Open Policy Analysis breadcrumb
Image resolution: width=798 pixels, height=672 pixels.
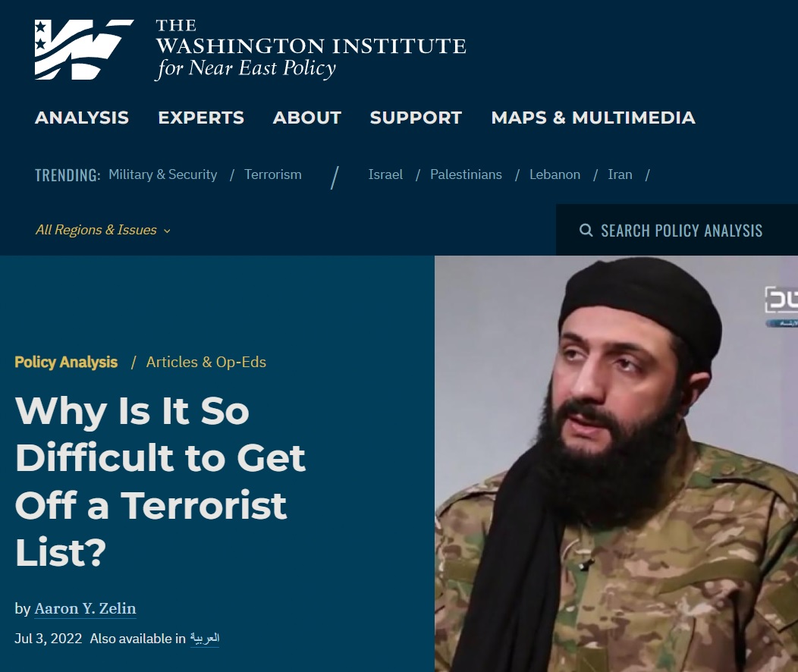(x=66, y=363)
